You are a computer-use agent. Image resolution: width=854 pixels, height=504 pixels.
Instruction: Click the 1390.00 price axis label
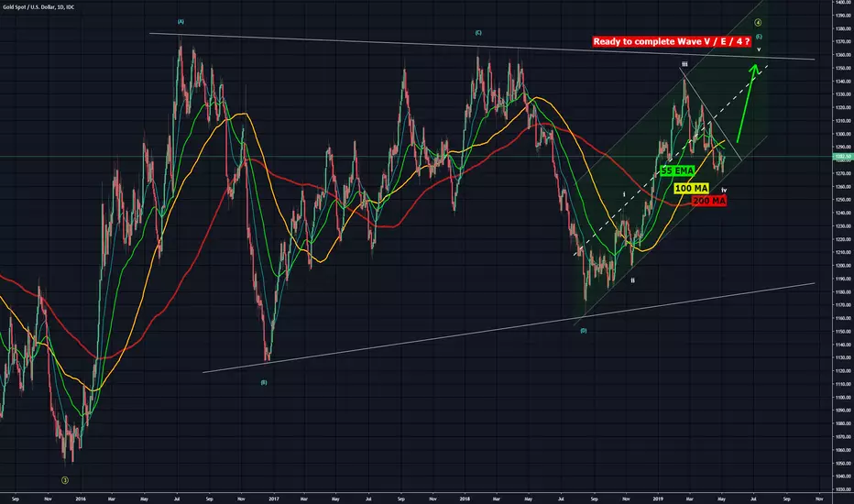tap(844, 16)
